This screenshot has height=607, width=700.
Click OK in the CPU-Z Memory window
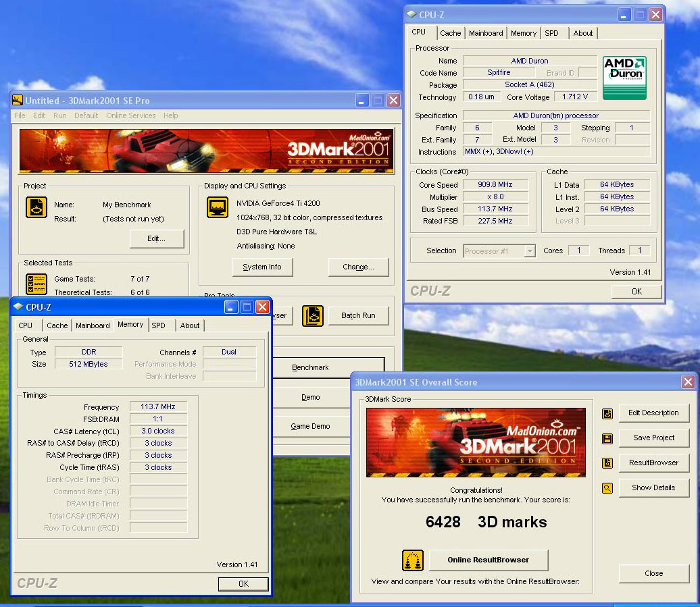pos(243,584)
